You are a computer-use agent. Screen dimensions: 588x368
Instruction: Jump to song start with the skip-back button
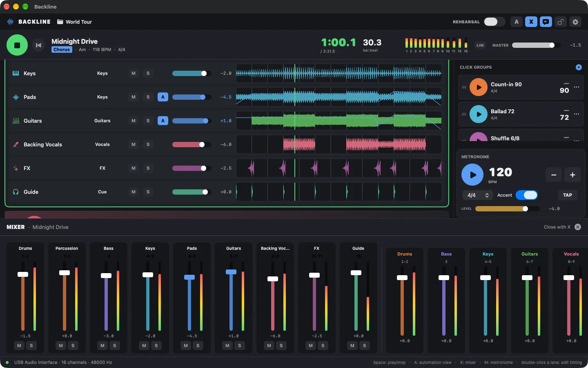38,45
